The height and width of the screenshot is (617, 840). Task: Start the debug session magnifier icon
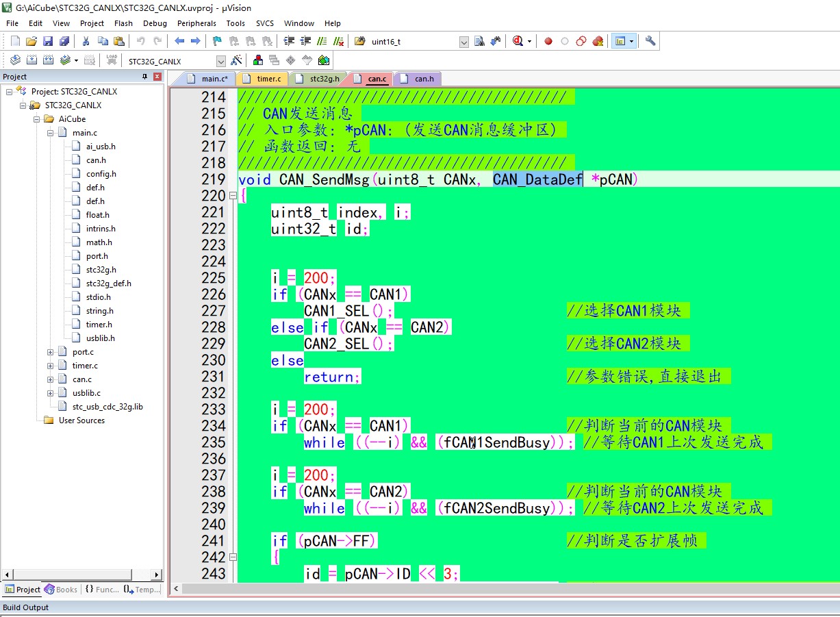[518, 41]
